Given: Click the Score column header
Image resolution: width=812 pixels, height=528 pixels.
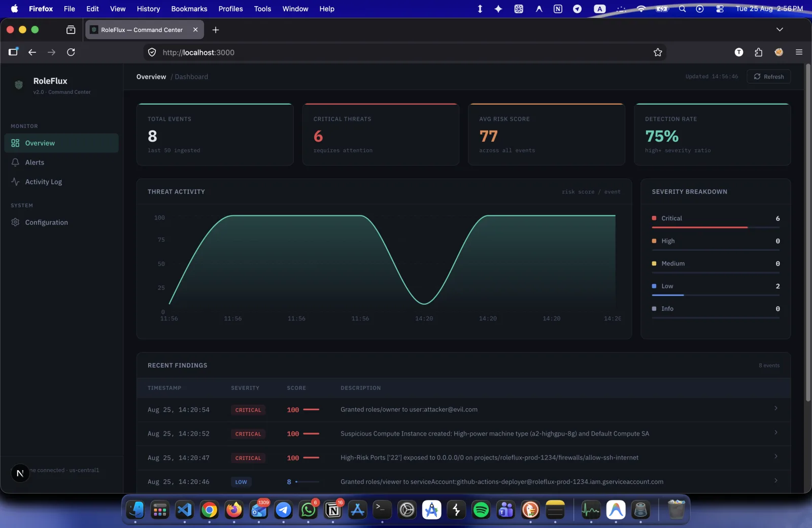Looking at the screenshot, I should click(296, 388).
